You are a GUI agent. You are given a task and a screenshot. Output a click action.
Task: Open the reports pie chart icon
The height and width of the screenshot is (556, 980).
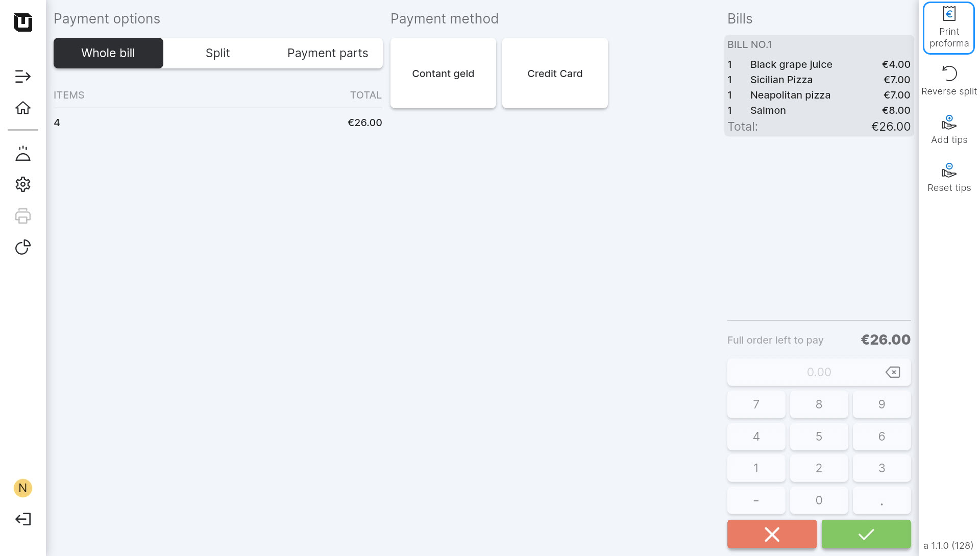pos(23,248)
